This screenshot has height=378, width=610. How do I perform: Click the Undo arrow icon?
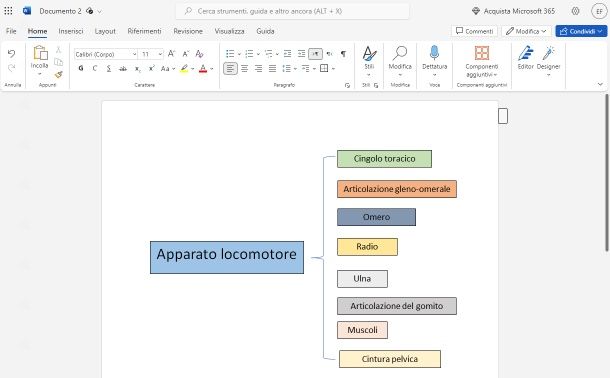(11, 54)
